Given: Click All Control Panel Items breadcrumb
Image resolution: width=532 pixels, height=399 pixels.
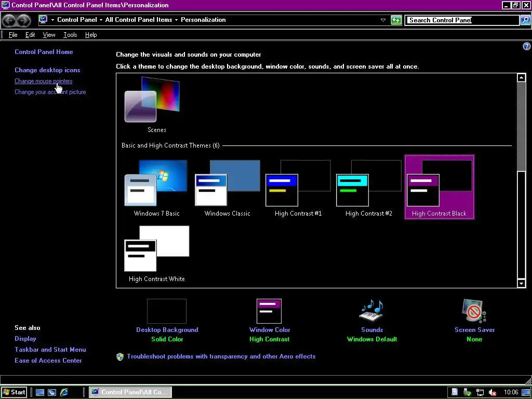Looking at the screenshot, I should (x=138, y=20).
